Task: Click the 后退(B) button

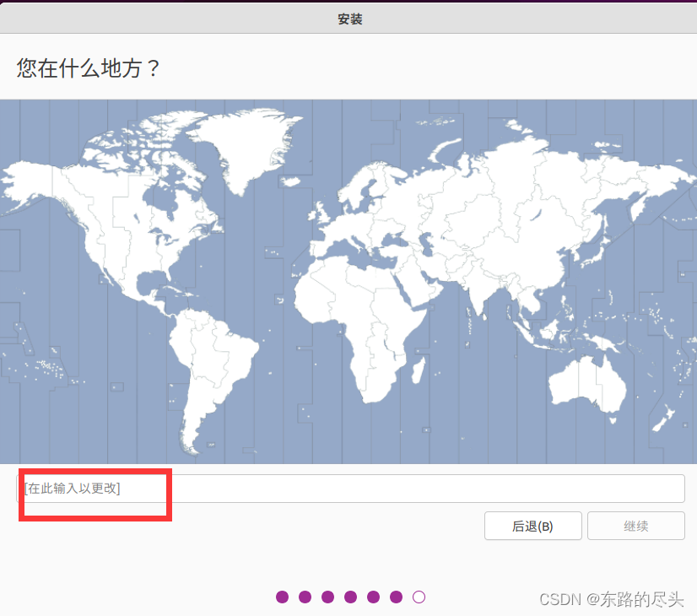Action: pyautogui.click(x=532, y=526)
